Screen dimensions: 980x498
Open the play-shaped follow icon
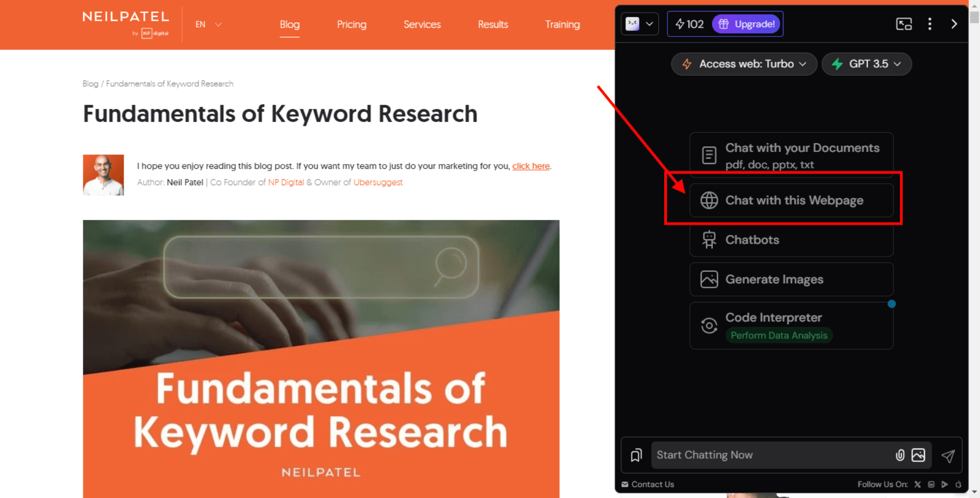tap(945, 484)
